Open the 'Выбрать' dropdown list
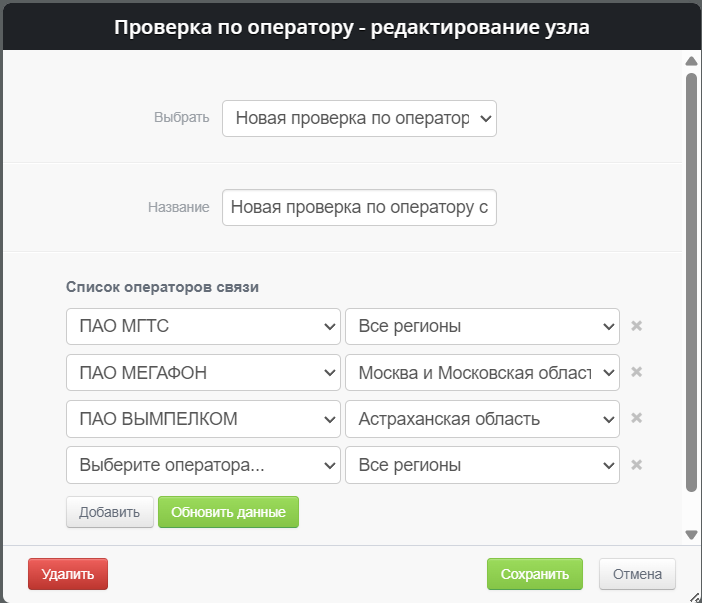This screenshot has width=702, height=603. coord(359,118)
